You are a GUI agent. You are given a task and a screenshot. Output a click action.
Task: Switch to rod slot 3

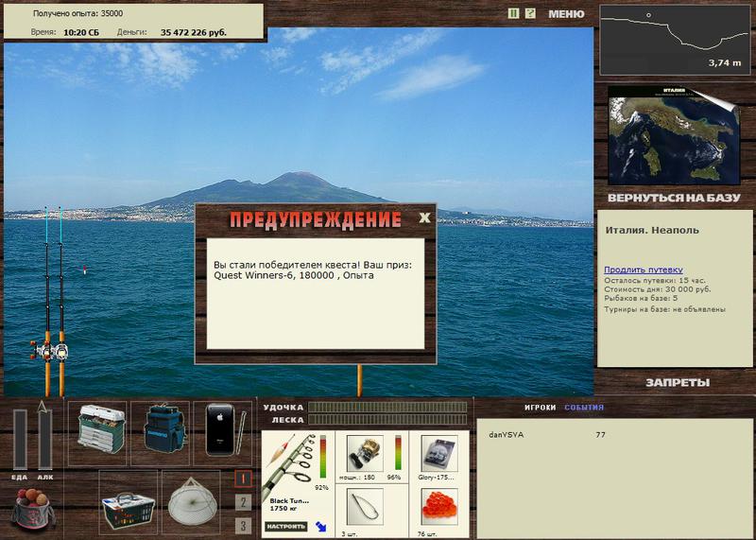(243, 526)
